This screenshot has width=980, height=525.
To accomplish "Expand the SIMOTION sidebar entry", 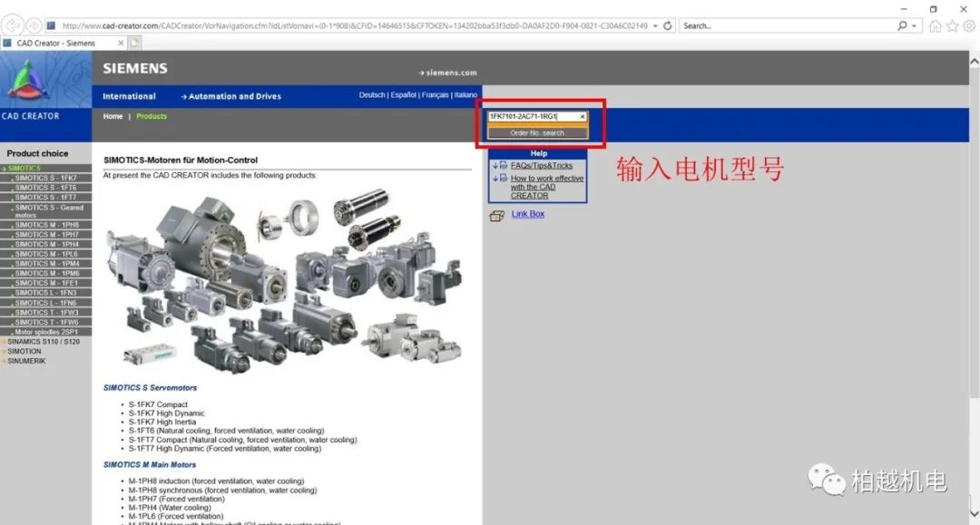I will click(x=27, y=351).
